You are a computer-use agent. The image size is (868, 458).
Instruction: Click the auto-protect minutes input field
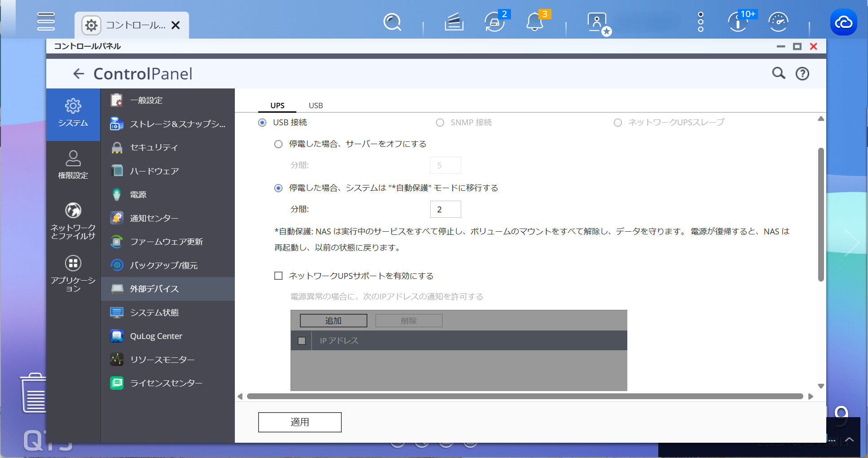pyautogui.click(x=445, y=209)
